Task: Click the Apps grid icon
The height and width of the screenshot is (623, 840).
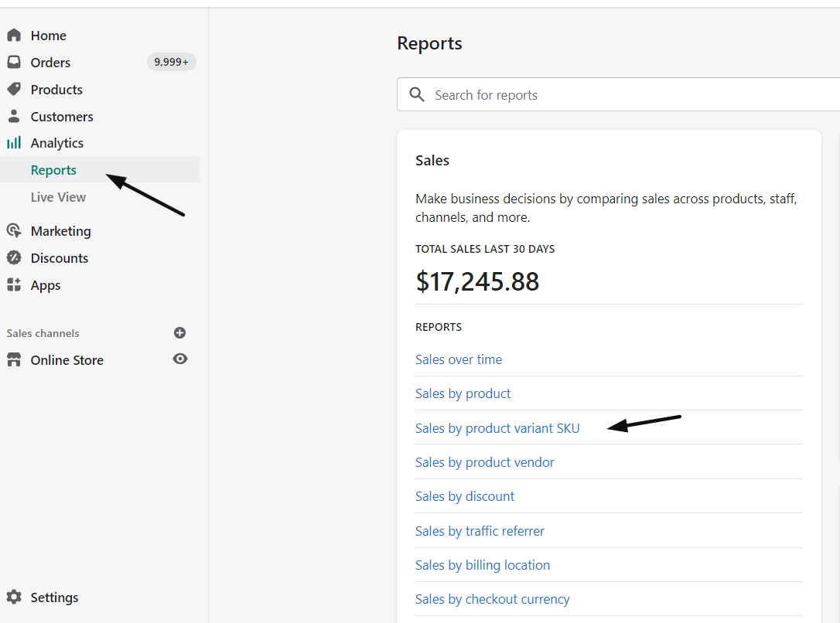Action: (x=14, y=285)
